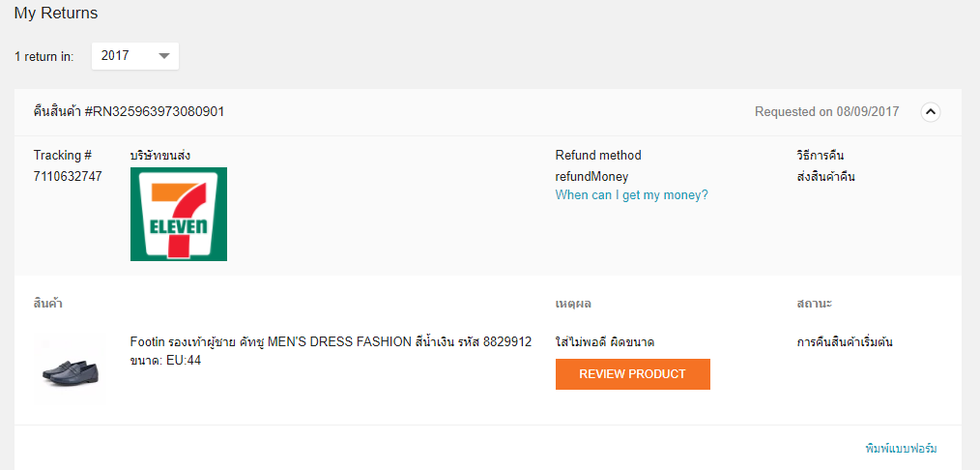Click the 7-Eleven carrier logo
980x470 pixels.
(x=179, y=214)
